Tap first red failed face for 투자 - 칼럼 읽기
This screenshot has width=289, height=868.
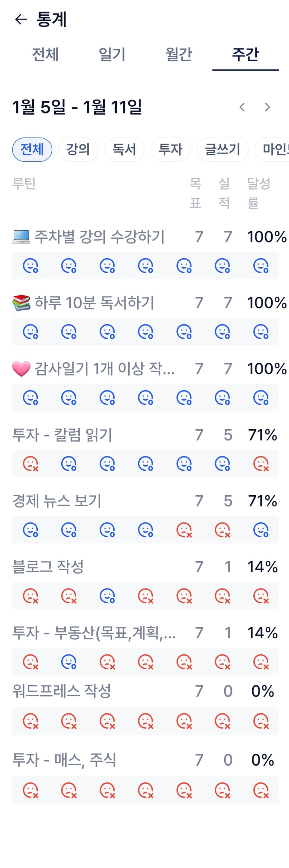click(30, 464)
